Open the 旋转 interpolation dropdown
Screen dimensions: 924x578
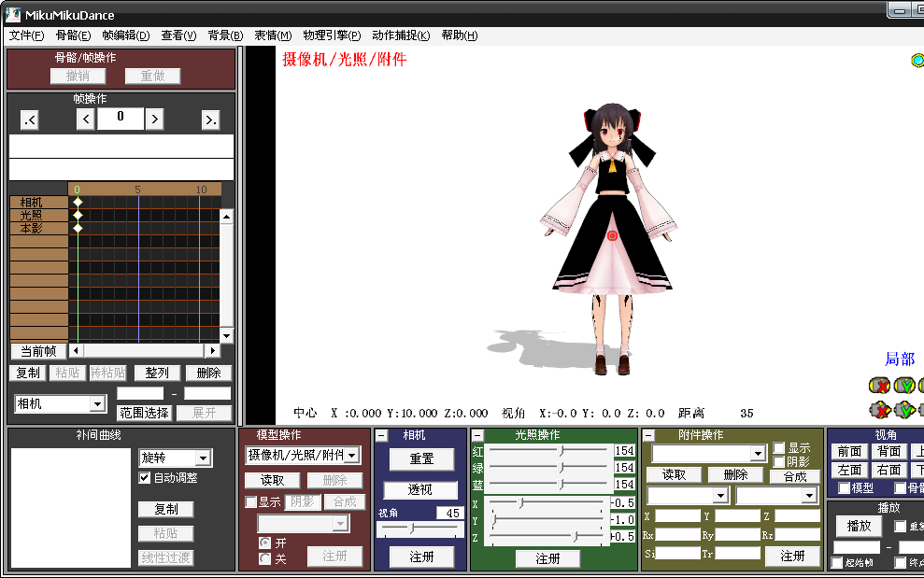click(203, 458)
